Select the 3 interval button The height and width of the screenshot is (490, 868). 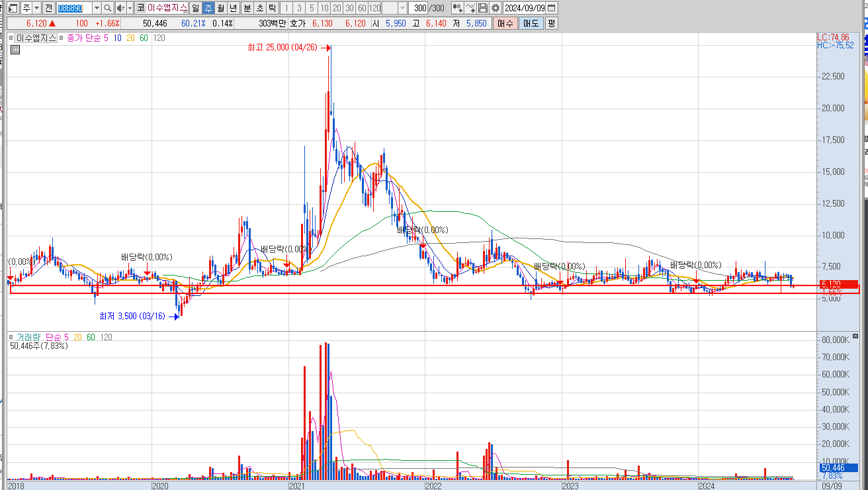tap(299, 8)
